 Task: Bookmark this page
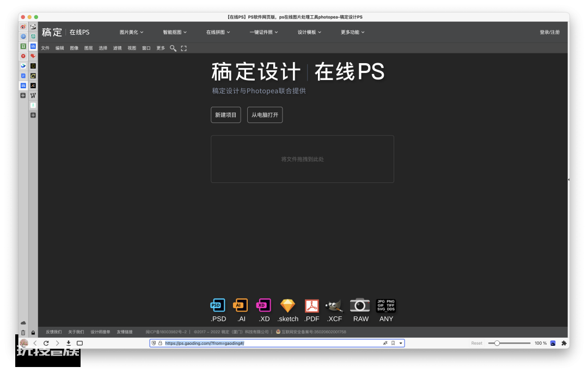coord(393,343)
